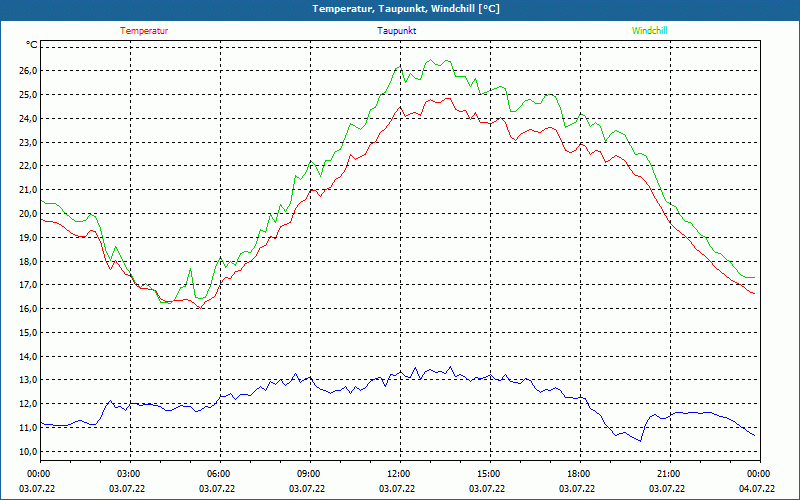The width and height of the screenshot is (800, 500).
Task: Click the 26,0 y-axis value
Action: pyautogui.click(x=29, y=70)
